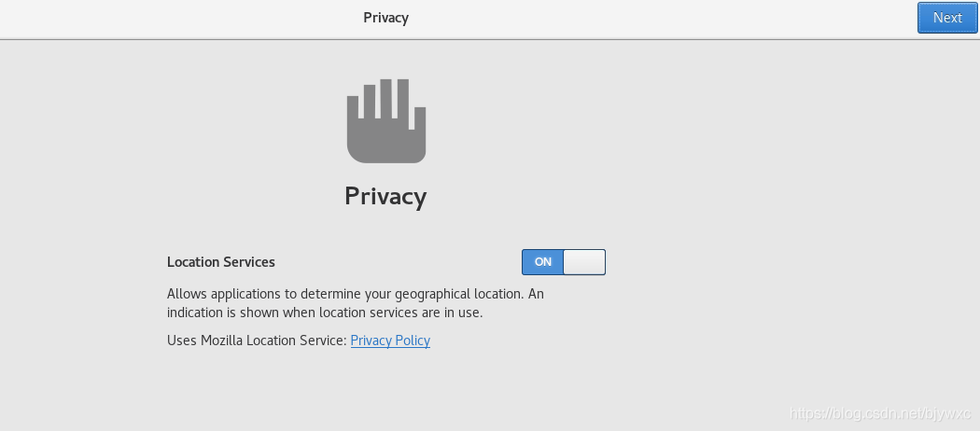Click the gray hand Privacy icon

(x=386, y=121)
